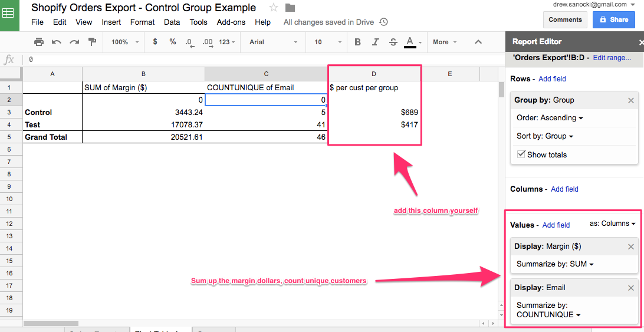Open the font size 10 dropdown
644x332 pixels.
(328, 42)
